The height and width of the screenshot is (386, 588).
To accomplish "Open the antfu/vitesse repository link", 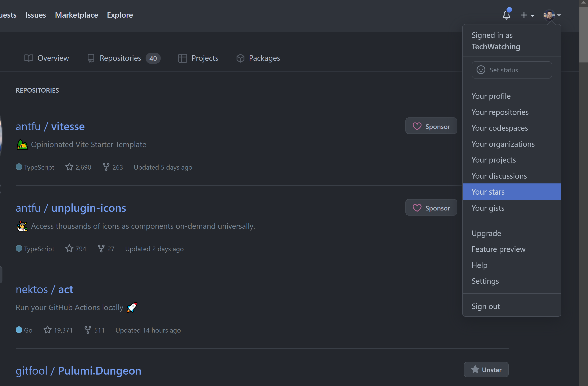I will point(50,126).
